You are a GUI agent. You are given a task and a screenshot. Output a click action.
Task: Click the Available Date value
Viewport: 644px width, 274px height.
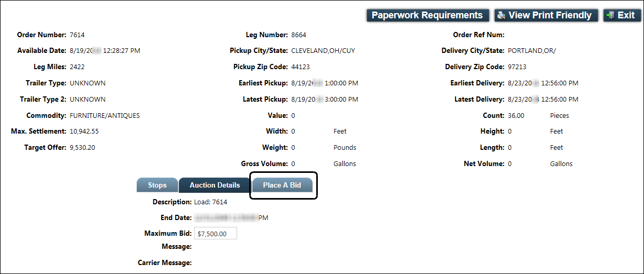[105, 51]
